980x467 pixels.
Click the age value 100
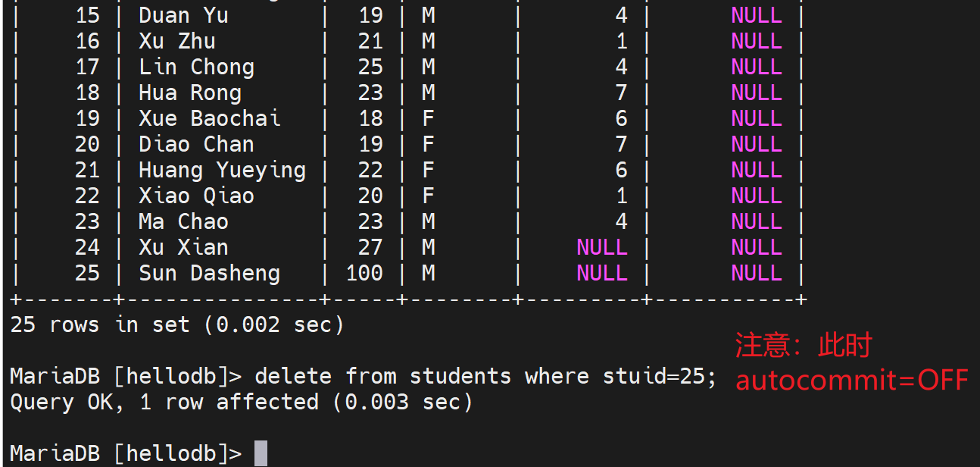(364, 273)
